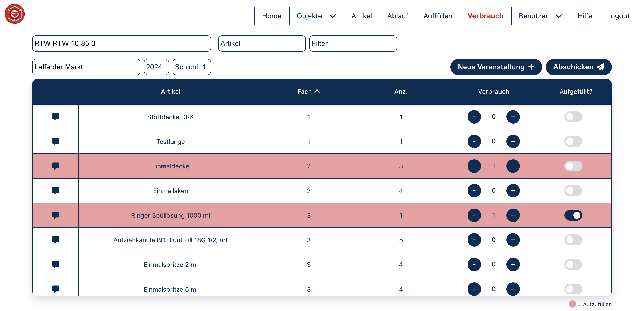Click comment icon for Ringer Spüllösung
The image size is (644, 311).
pyautogui.click(x=55, y=215)
